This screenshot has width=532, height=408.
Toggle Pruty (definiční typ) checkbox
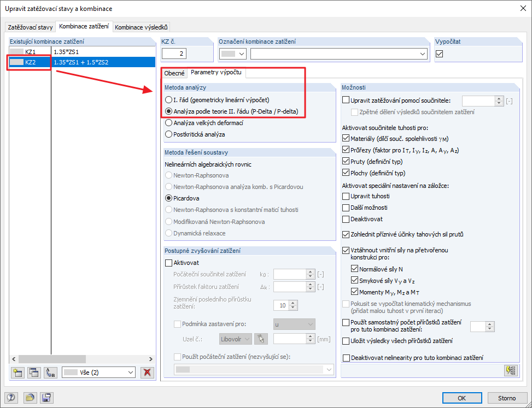point(346,161)
